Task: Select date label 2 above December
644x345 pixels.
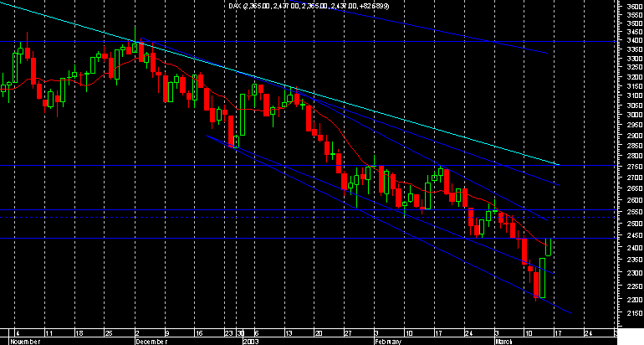Action: (138, 332)
